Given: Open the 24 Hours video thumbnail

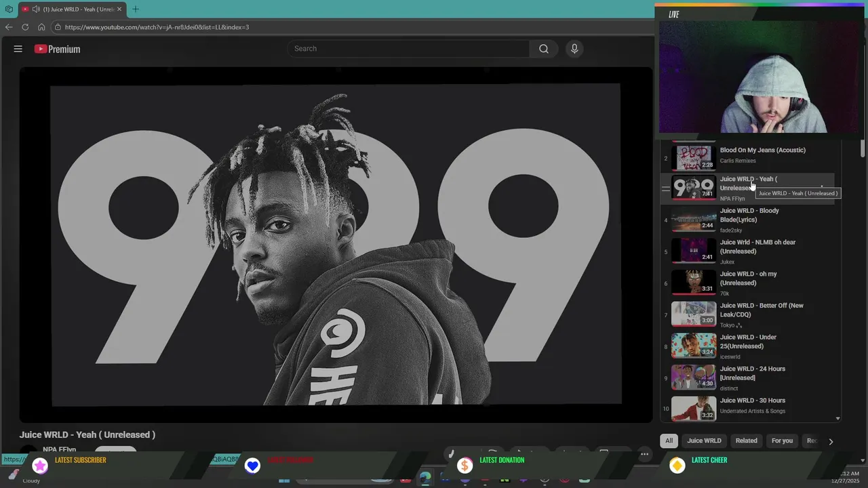Looking at the screenshot, I should coord(694,377).
